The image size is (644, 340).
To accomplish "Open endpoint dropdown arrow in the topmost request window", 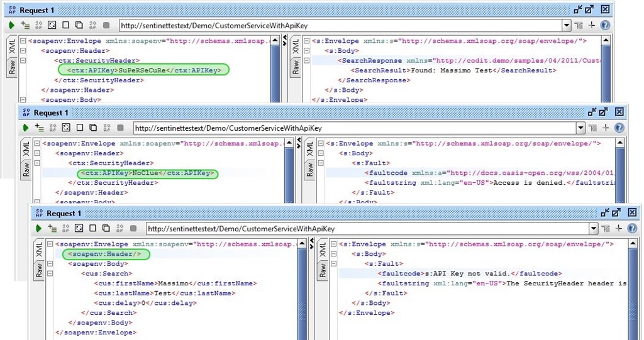I will pyautogui.click(x=566, y=25).
